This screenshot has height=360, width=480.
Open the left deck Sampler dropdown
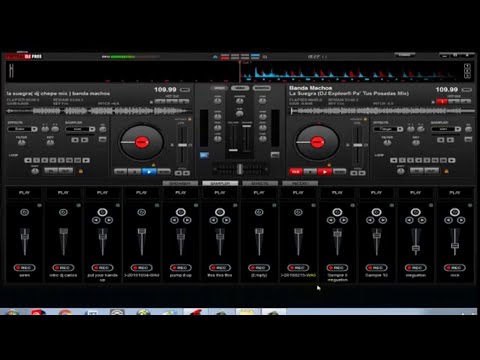coord(80,129)
